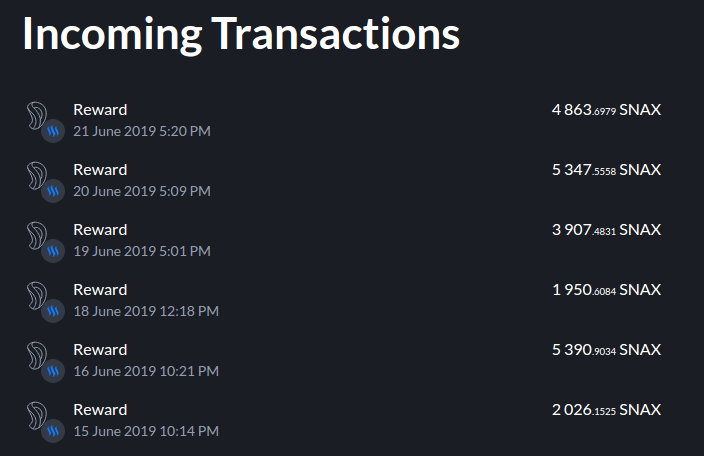This screenshot has height=456, width=704.
Task: Click the Steem badge on 18 June transaction
Action: tap(53, 311)
